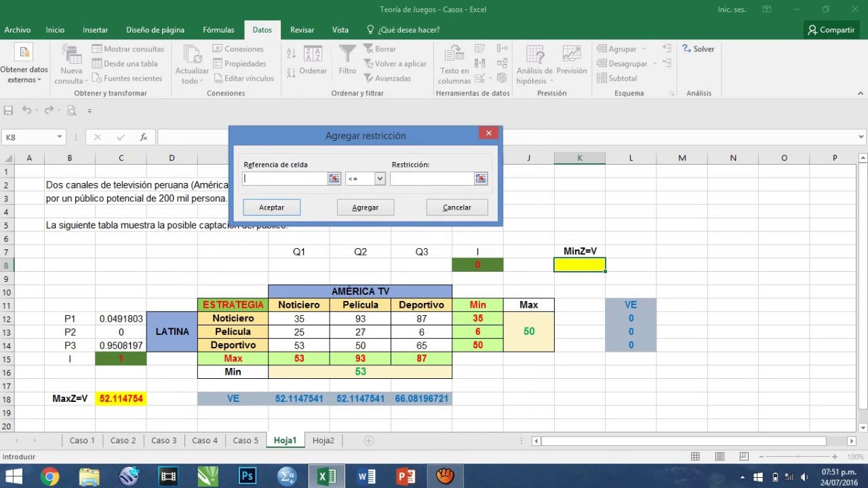Click the Solver icon in Análisis group
This screenshot has width=868, height=488.
pyautogui.click(x=698, y=49)
